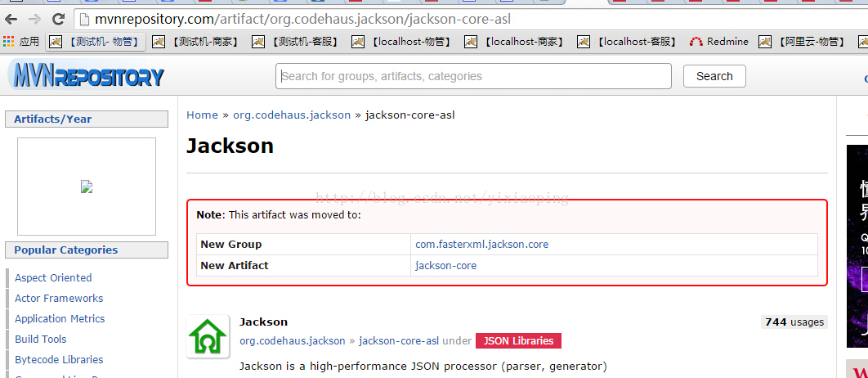The height and width of the screenshot is (378, 868).
Task: Open the Artifacts/Year panel header
Action: coord(87,119)
